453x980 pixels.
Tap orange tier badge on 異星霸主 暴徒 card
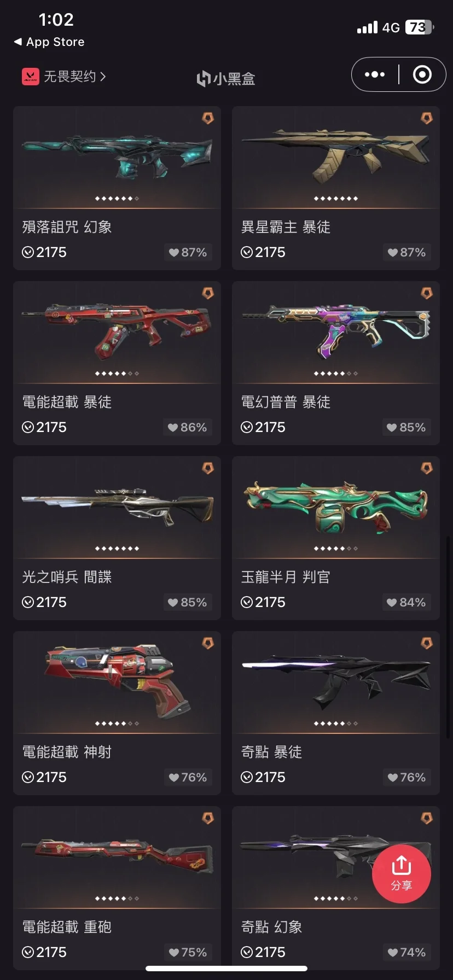pyautogui.click(x=427, y=118)
